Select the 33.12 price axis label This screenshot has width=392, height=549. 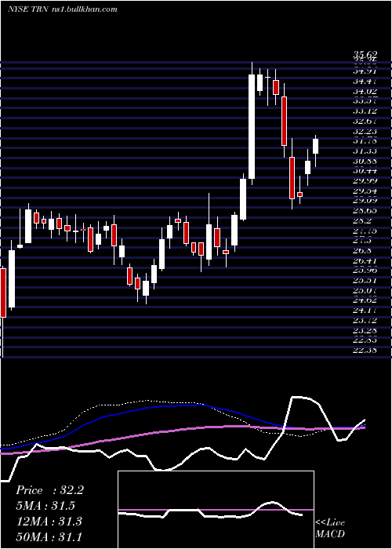(365, 111)
